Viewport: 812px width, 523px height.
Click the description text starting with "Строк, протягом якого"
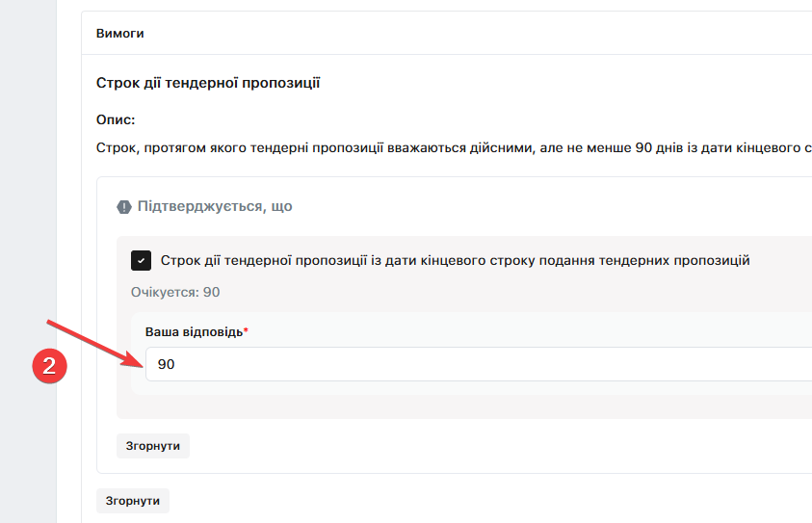pyautogui.click(x=289, y=149)
